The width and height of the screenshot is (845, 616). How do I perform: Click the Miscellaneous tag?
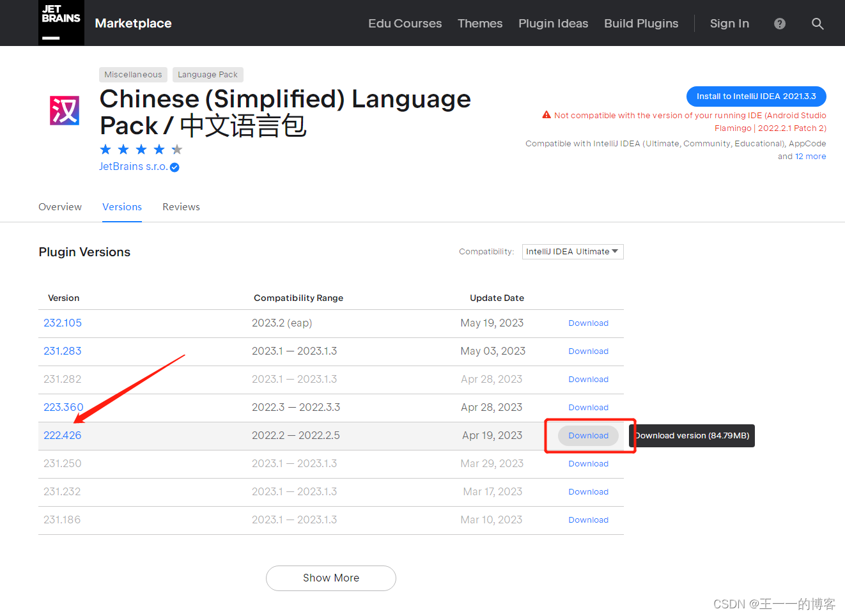point(133,75)
